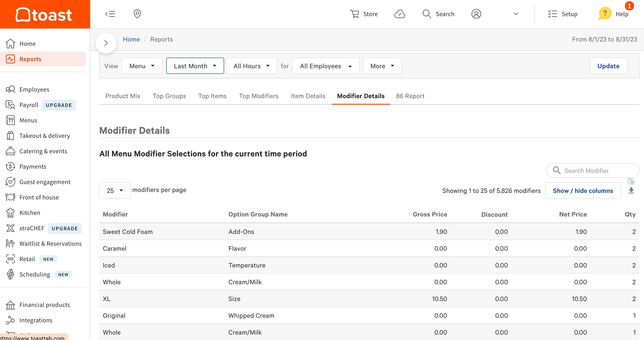Open the Last Month date dropdown
The width and height of the screenshot is (644, 340).
tap(195, 66)
